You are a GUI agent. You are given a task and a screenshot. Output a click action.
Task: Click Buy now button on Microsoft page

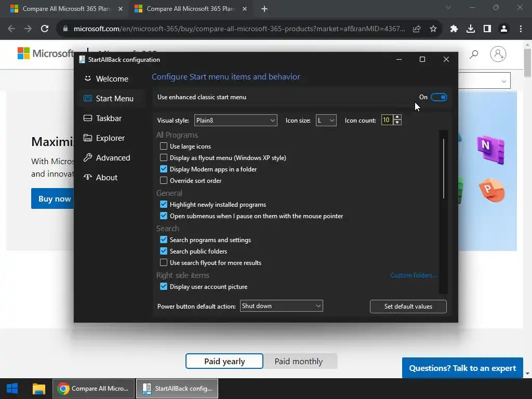(52, 198)
